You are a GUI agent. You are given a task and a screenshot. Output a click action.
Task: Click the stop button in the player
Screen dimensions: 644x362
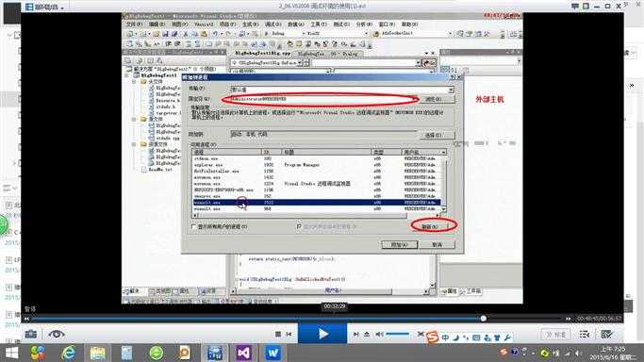point(278,335)
